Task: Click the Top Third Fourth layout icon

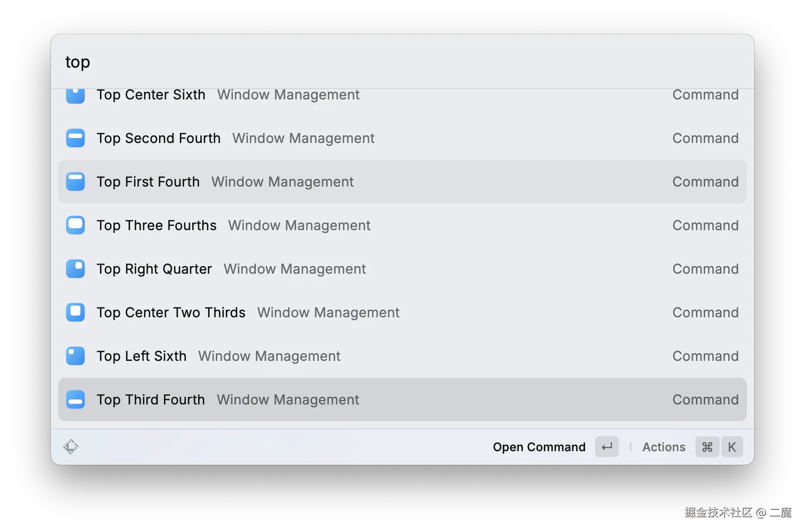Action: tap(75, 399)
